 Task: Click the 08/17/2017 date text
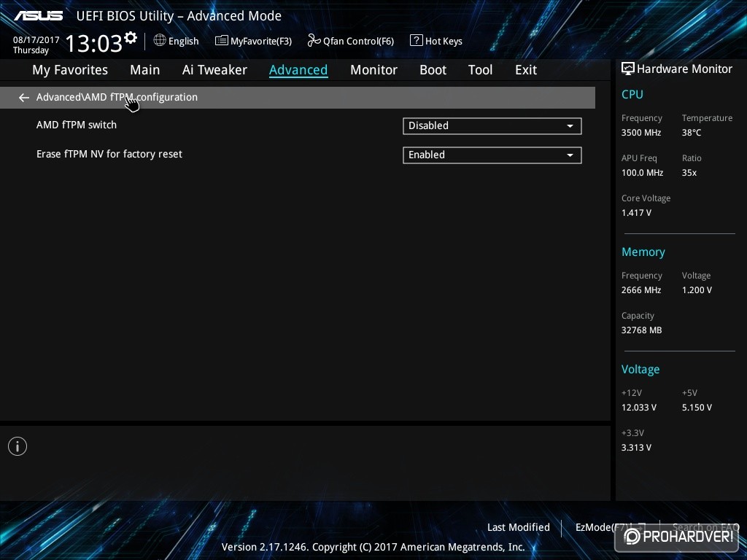[36, 40]
